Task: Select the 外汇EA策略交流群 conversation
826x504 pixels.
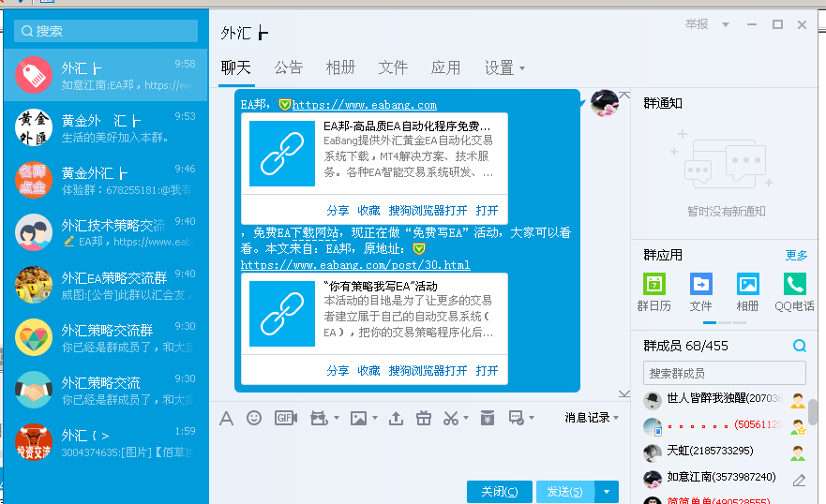Action: pyautogui.click(x=105, y=285)
